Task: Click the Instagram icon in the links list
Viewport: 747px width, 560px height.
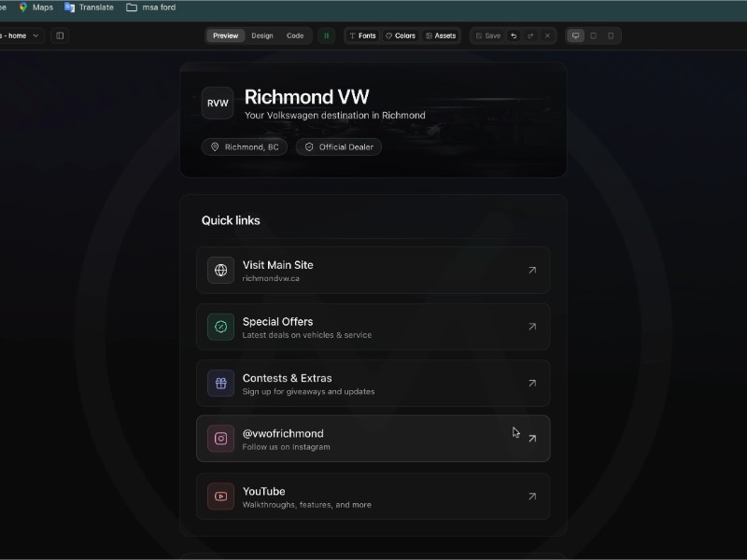Action: point(221,439)
